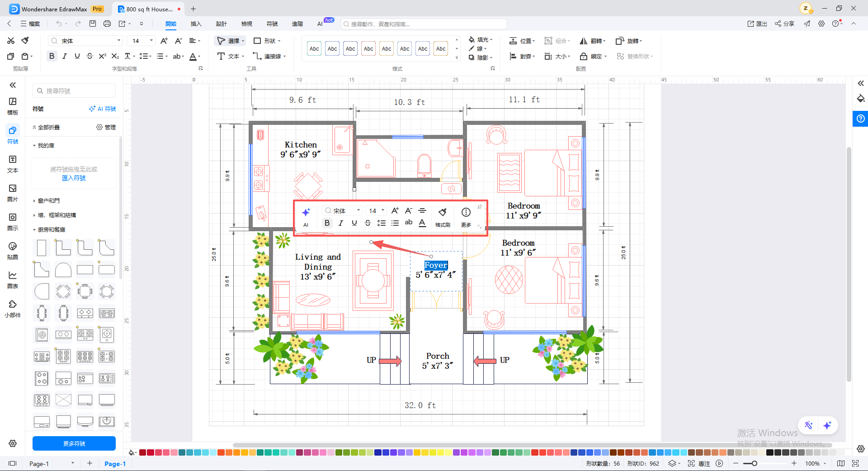Open the Connector tool dropdown
Screen dimensions: 868x471
tap(269, 56)
